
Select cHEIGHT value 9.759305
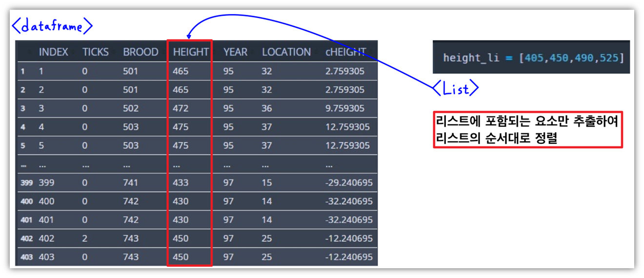point(345,108)
